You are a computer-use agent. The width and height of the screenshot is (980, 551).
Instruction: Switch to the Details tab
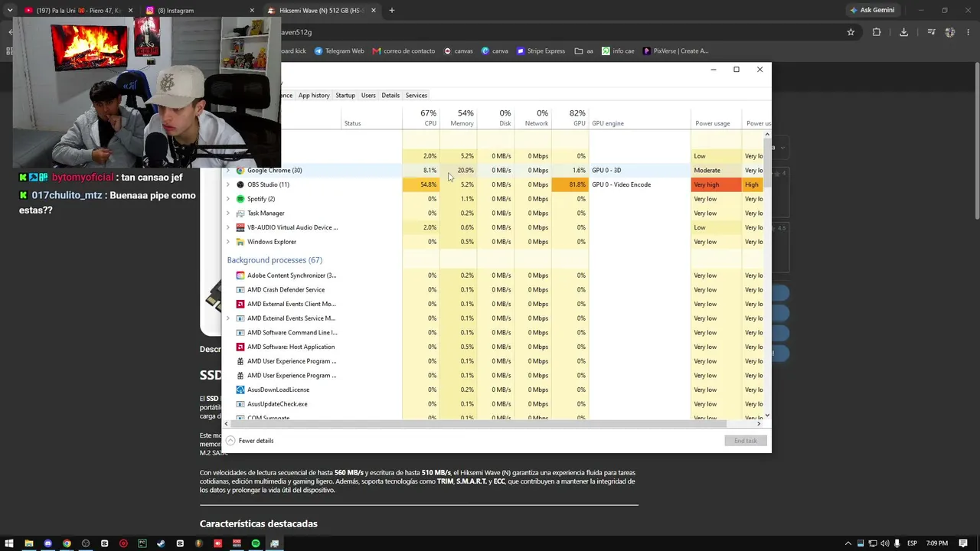[x=390, y=96]
